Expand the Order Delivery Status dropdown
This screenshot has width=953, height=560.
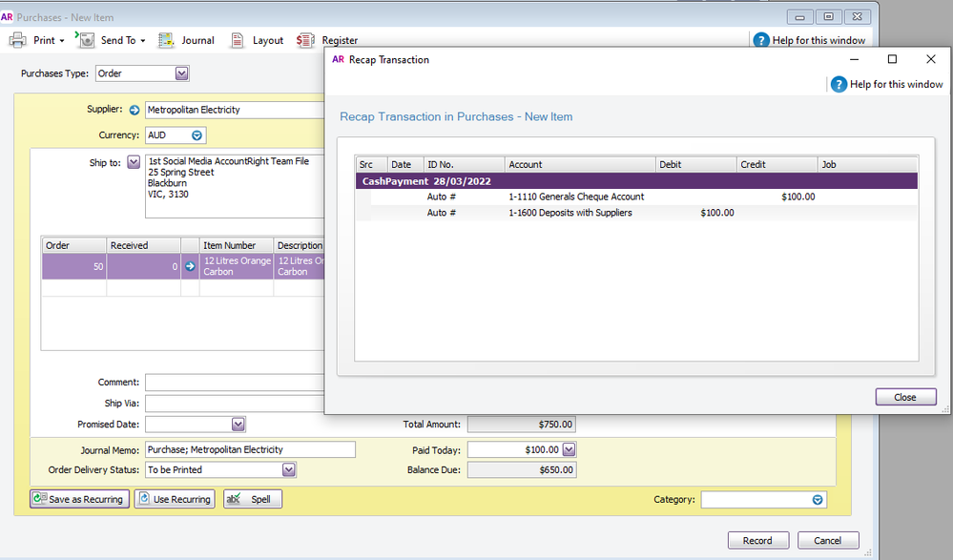coord(288,469)
